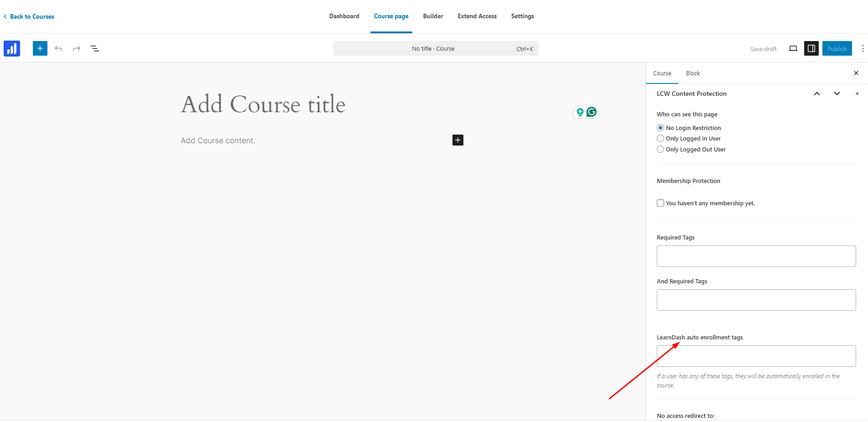This screenshot has width=868, height=422.
Task: Select the Course page tab
Action: (391, 16)
